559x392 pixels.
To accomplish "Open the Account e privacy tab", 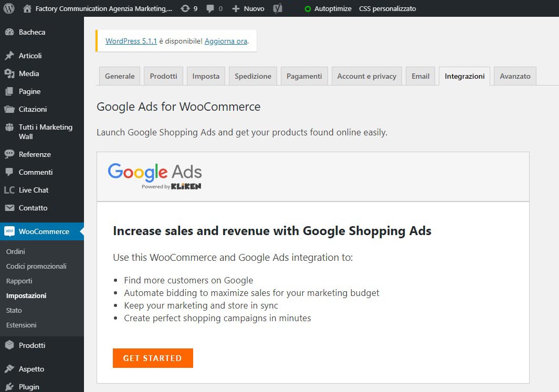I will tap(366, 76).
